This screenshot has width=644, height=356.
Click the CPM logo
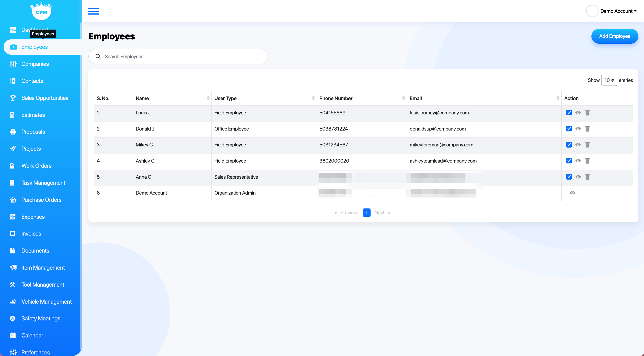(41, 11)
